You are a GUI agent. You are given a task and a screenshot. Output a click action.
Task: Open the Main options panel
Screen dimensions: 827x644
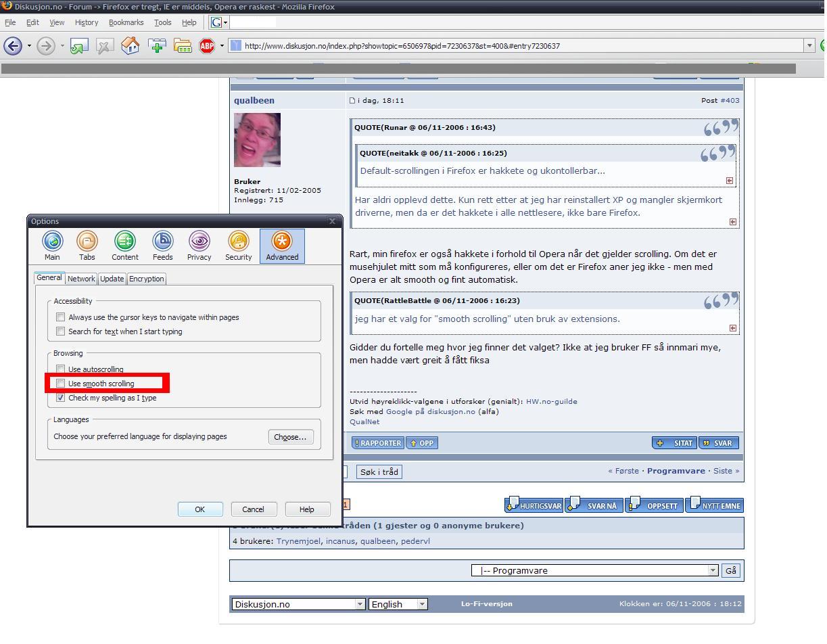pyautogui.click(x=52, y=246)
